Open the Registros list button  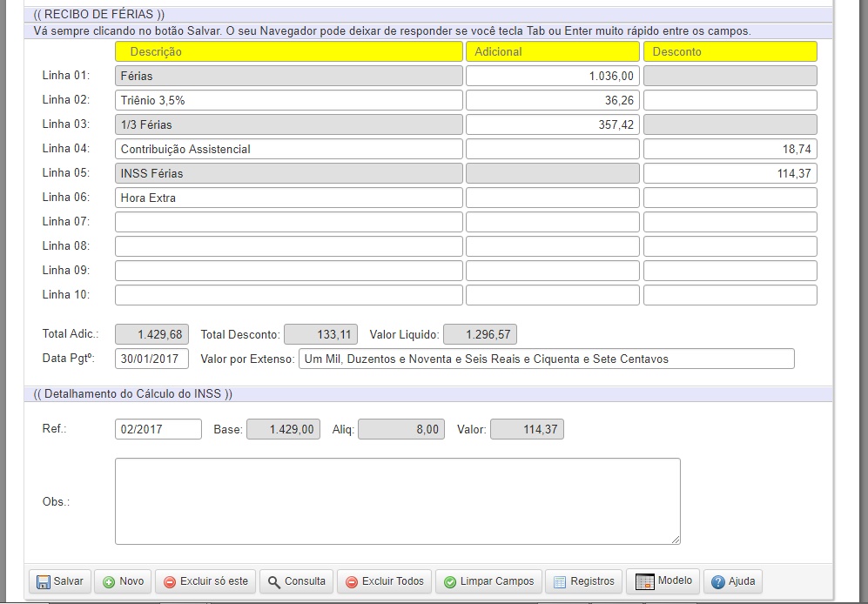click(583, 581)
